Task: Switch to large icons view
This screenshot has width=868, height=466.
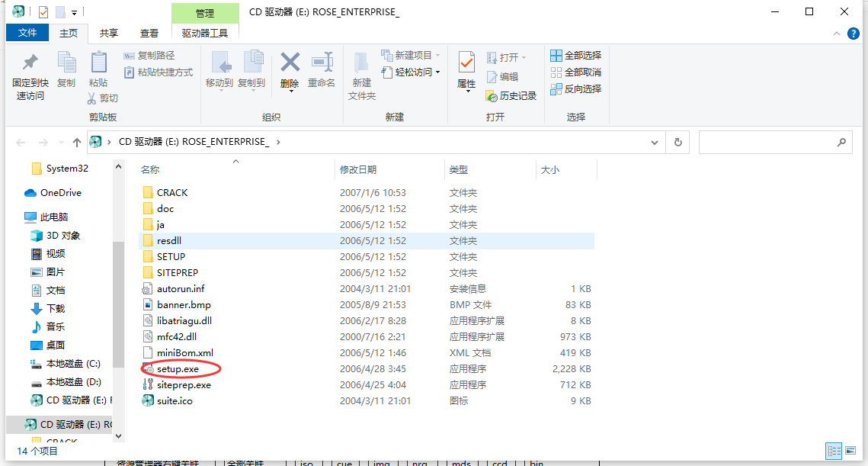Action: tap(850, 451)
